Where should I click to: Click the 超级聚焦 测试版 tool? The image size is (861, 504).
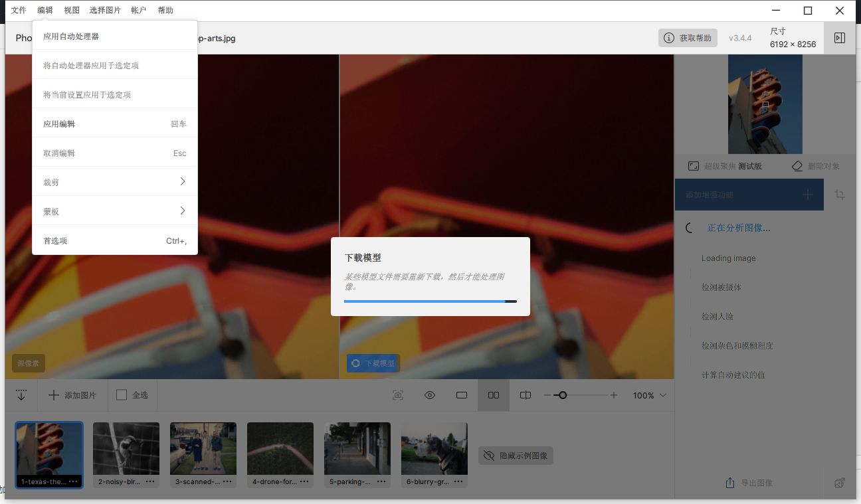(x=725, y=166)
